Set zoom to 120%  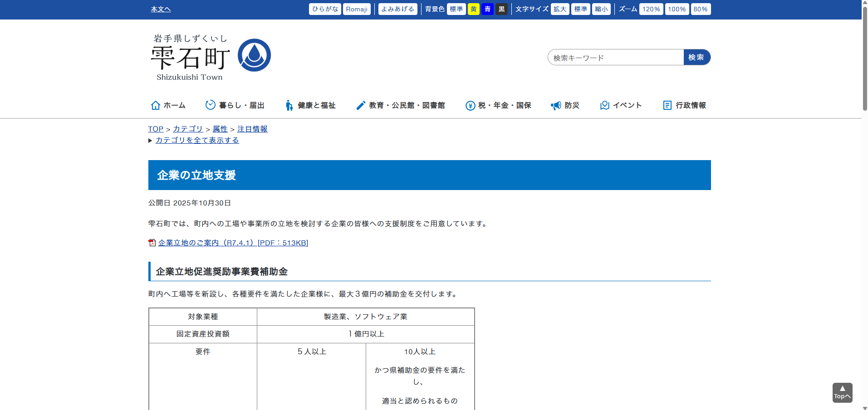tap(651, 9)
